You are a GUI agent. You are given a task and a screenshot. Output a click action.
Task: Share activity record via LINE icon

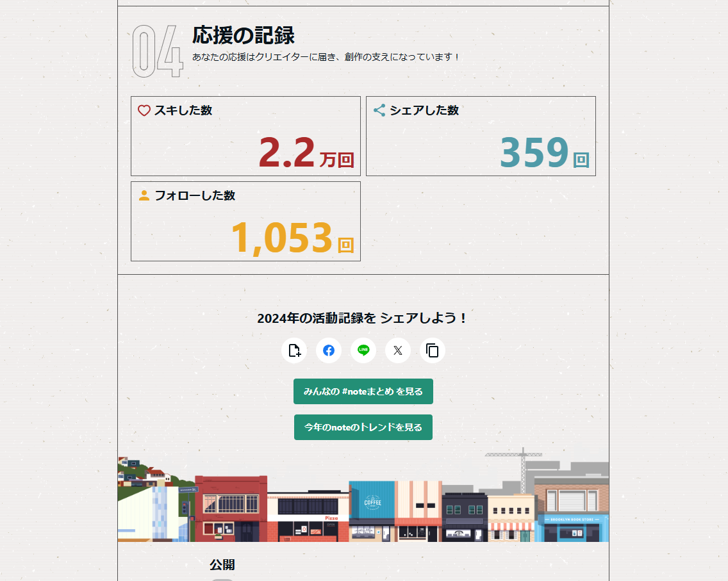(363, 350)
